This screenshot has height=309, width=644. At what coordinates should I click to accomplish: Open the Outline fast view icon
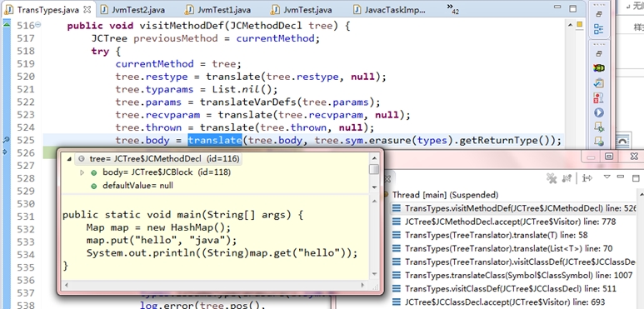click(x=599, y=29)
